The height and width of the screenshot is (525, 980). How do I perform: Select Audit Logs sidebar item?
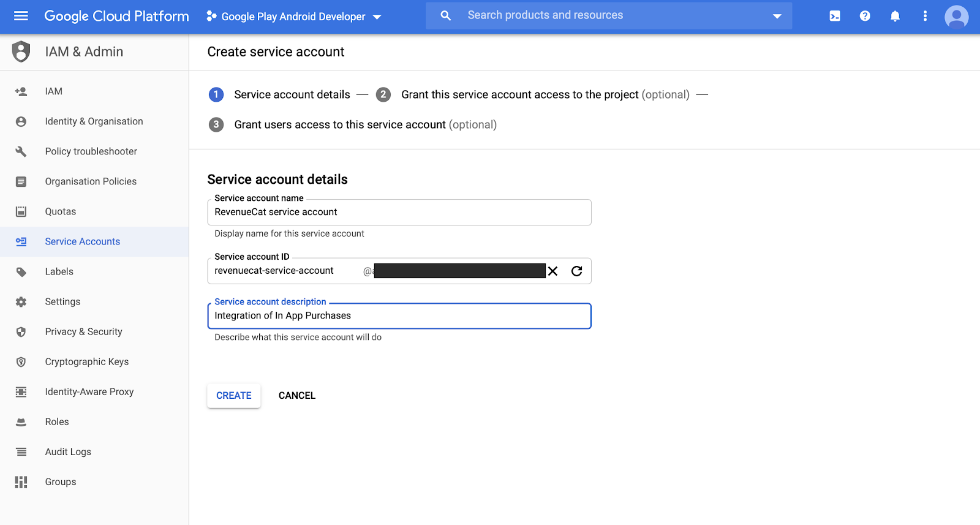coord(68,451)
